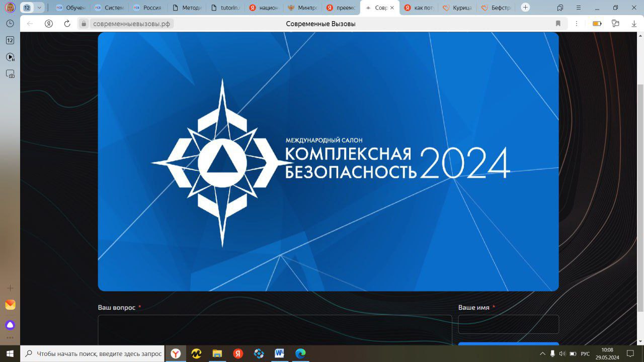Screen dimensions: 644x362
Task: Switch to the Курица tab
Action: 457,8
